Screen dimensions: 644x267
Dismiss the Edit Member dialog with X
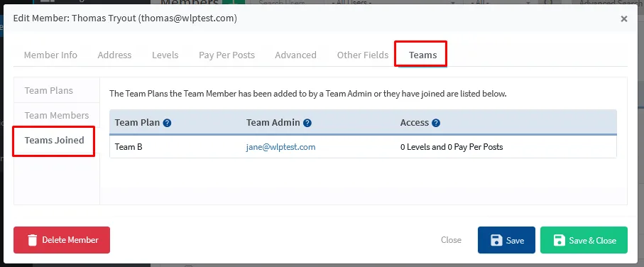point(624,18)
